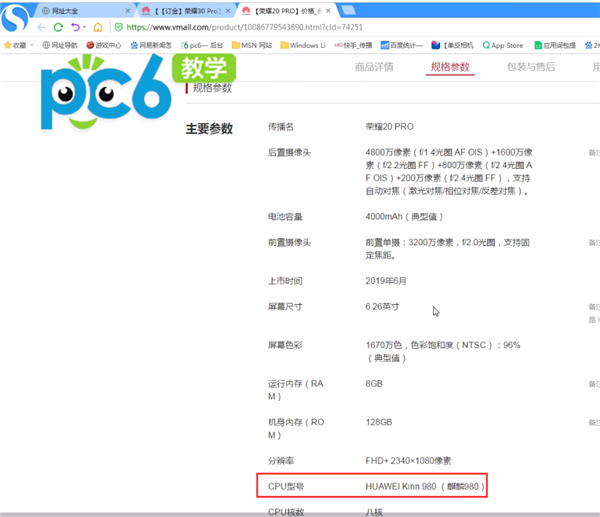The height and width of the screenshot is (517, 600).
Task: Close the 网址大全 tab
Action: (x=128, y=11)
